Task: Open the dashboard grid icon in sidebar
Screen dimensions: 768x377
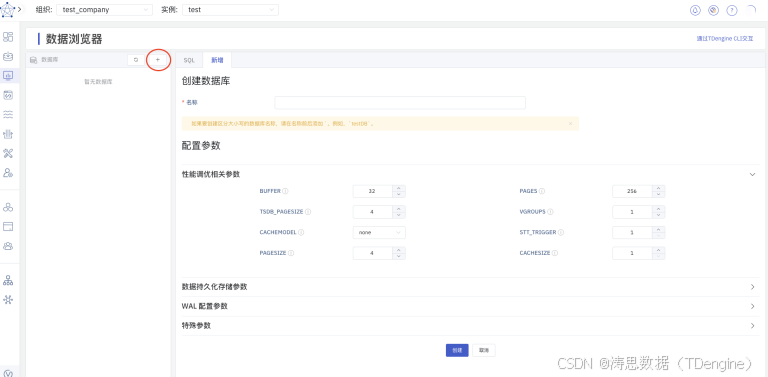Action: click(x=8, y=37)
